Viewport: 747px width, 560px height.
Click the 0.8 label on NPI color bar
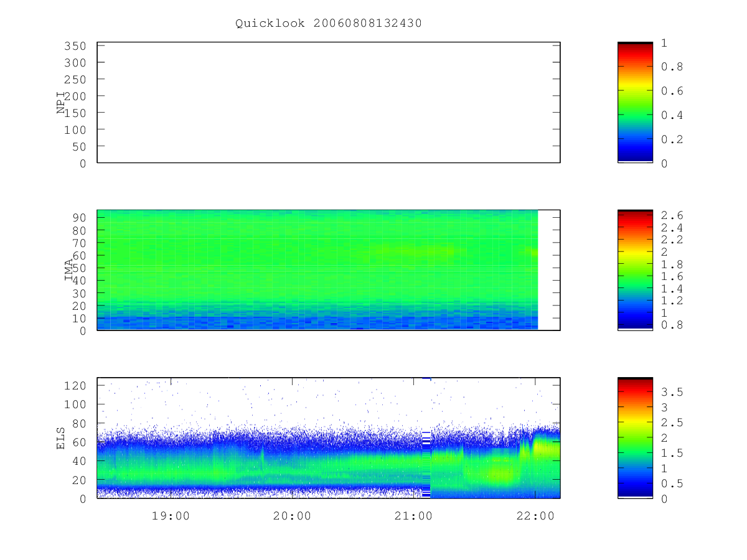click(x=672, y=67)
